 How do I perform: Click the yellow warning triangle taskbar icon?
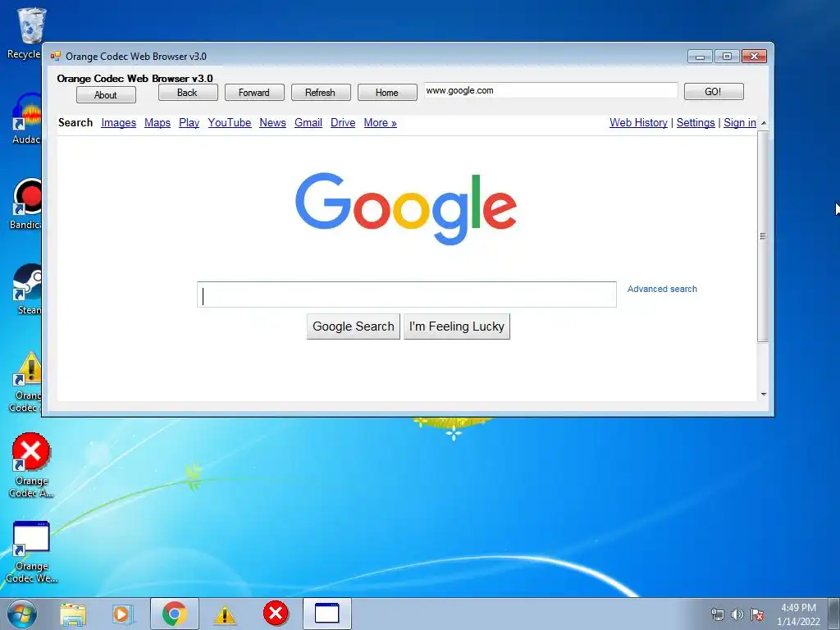(225, 614)
